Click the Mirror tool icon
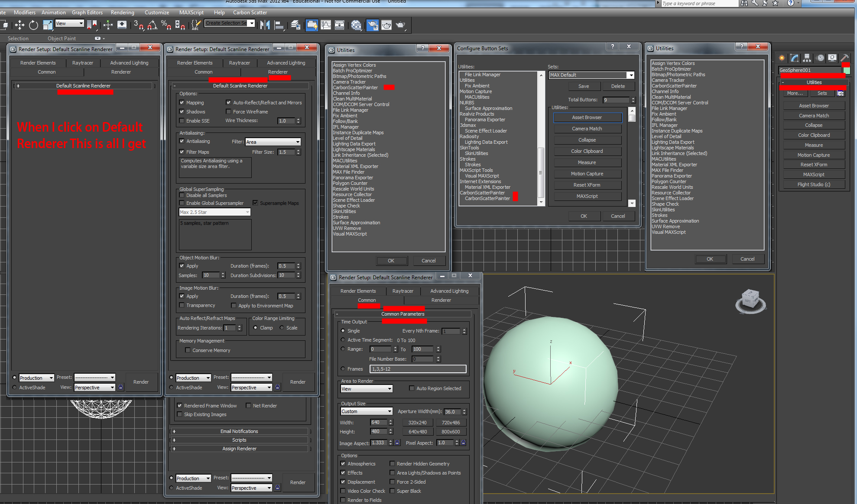This screenshot has width=857, height=504. 265,25
